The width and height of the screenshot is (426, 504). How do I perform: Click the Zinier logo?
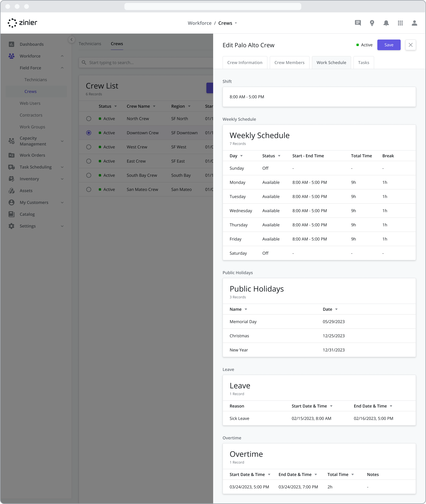[x=22, y=23]
